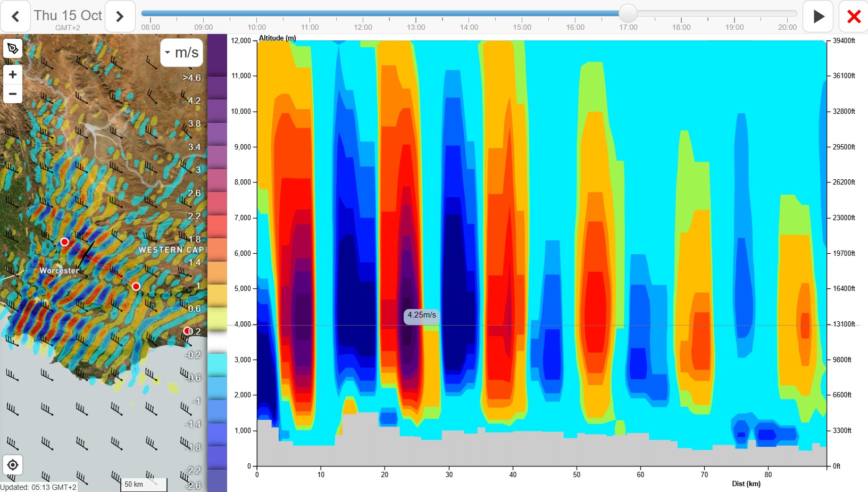Locate my position on the map
The height and width of the screenshot is (492, 868).
tap(13, 465)
